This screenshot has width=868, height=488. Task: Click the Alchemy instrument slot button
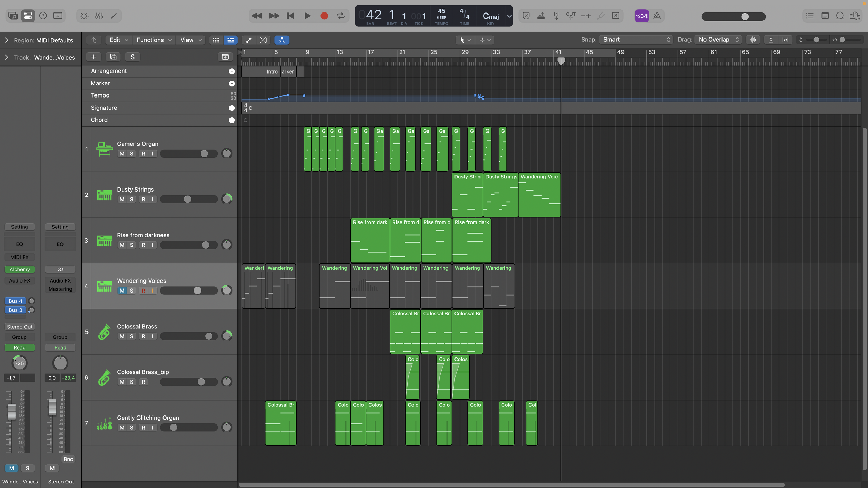tap(19, 269)
